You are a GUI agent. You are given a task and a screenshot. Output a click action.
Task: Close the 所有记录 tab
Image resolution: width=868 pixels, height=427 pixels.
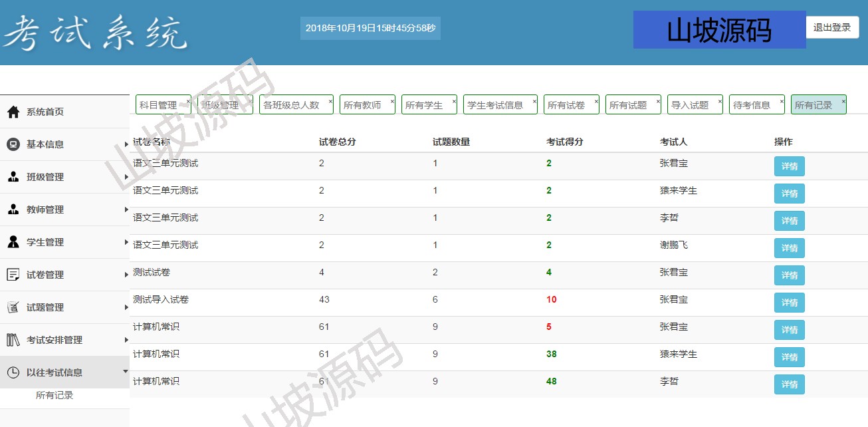[843, 101]
